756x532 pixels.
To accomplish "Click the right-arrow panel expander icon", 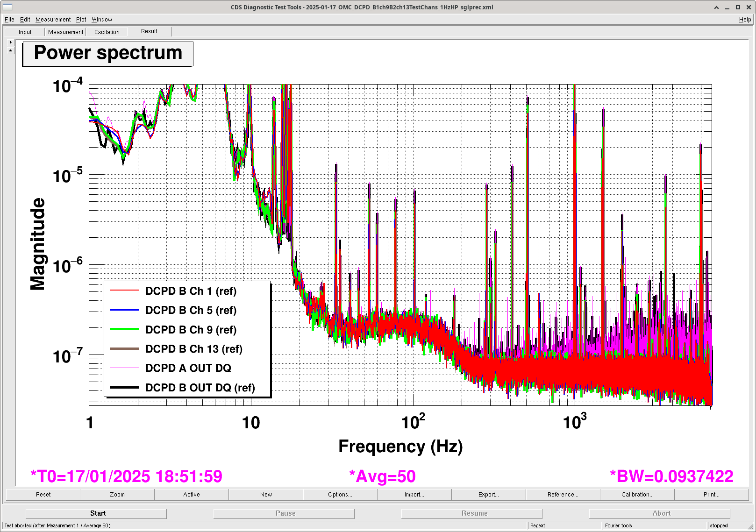I will pyautogui.click(x=11, y=42).
